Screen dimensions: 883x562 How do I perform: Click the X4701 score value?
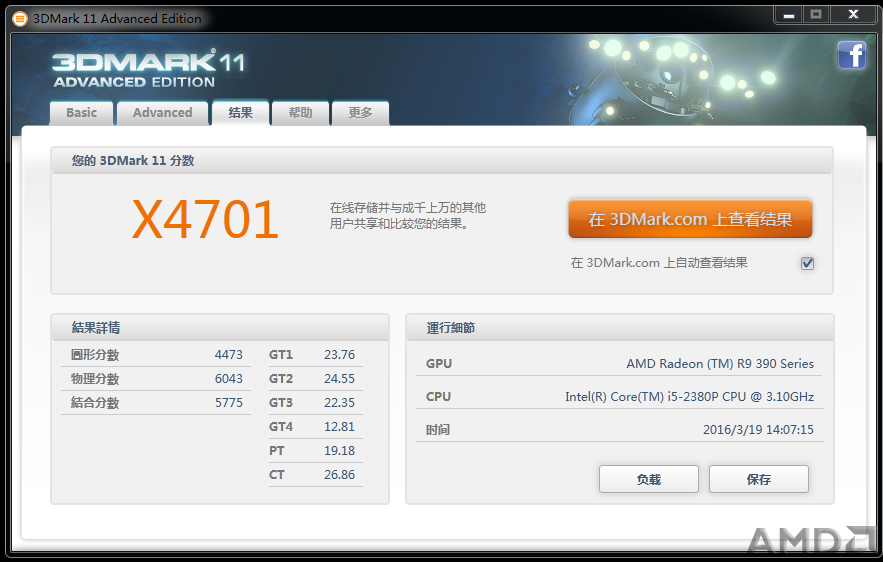(x=206, y=220)
